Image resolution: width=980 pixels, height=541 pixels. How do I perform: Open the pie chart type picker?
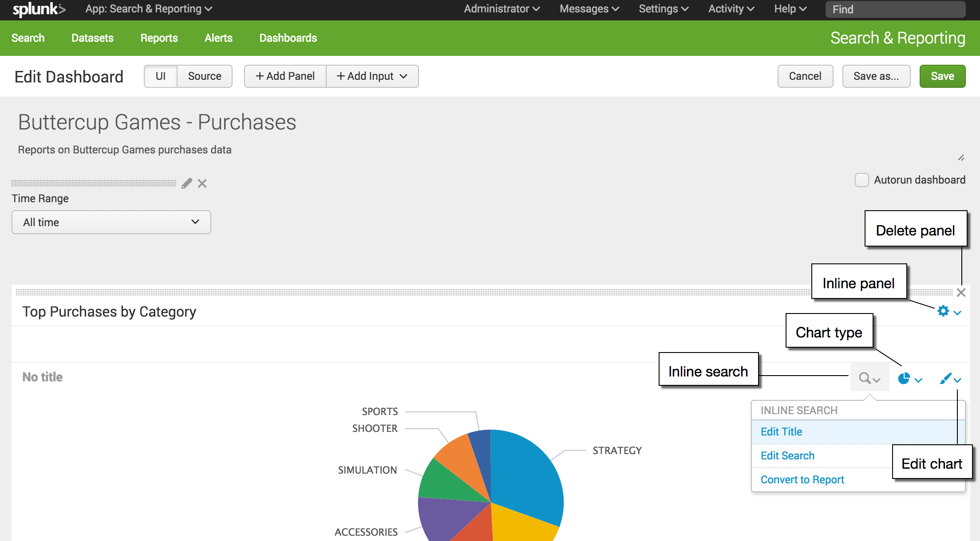[x=910, y=379]
